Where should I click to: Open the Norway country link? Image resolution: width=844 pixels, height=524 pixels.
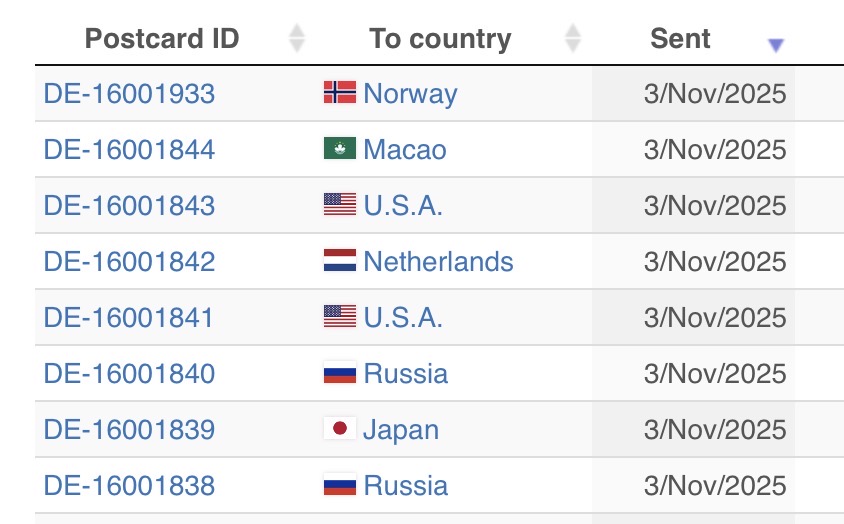410,94
